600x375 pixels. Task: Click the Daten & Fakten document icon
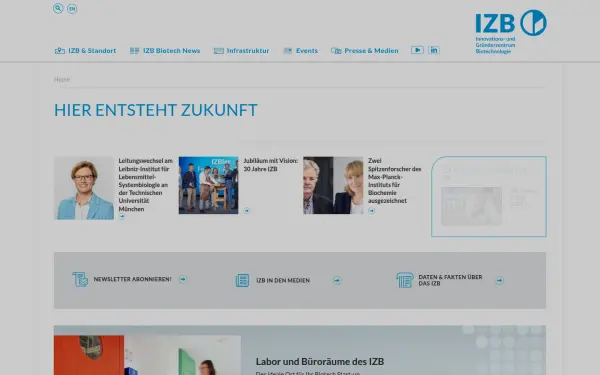click(x=405, y=280)
